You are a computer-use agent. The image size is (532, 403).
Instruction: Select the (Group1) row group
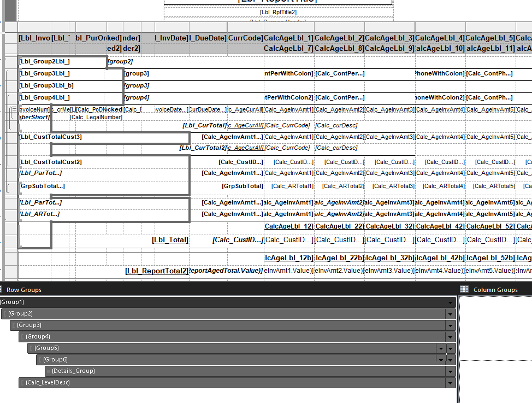coord(227,302)
